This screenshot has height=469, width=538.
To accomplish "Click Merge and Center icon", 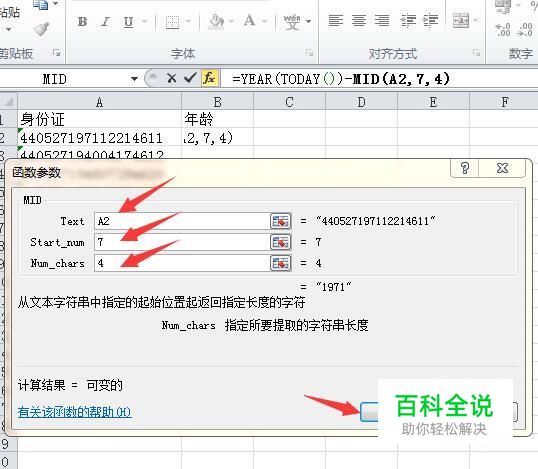I will (461, 21).
